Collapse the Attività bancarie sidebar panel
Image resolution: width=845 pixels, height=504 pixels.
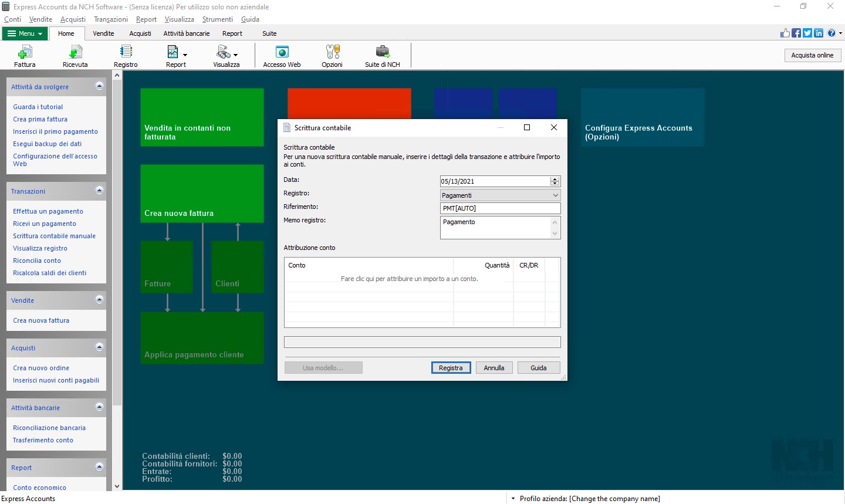pos(99,407)
